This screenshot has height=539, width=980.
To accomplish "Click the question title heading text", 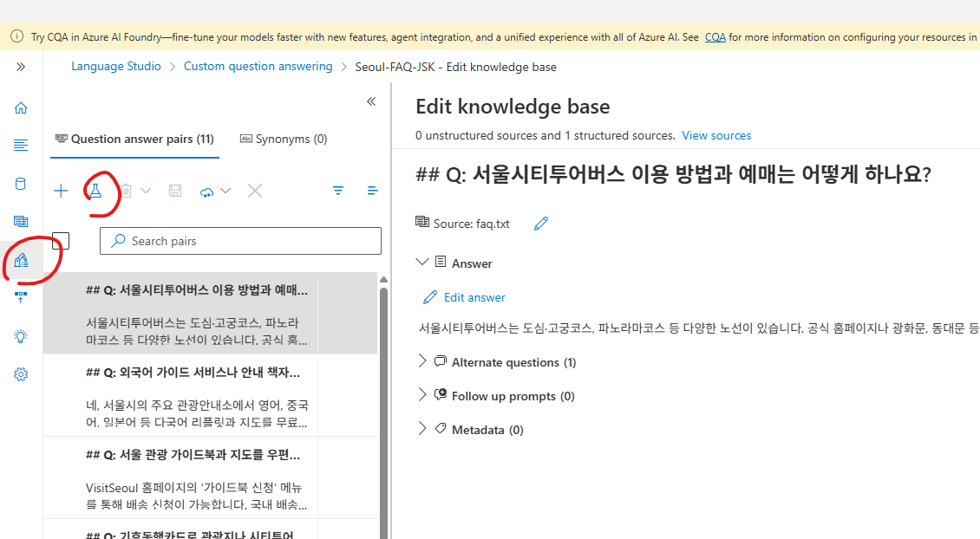I will coord(673,174).
